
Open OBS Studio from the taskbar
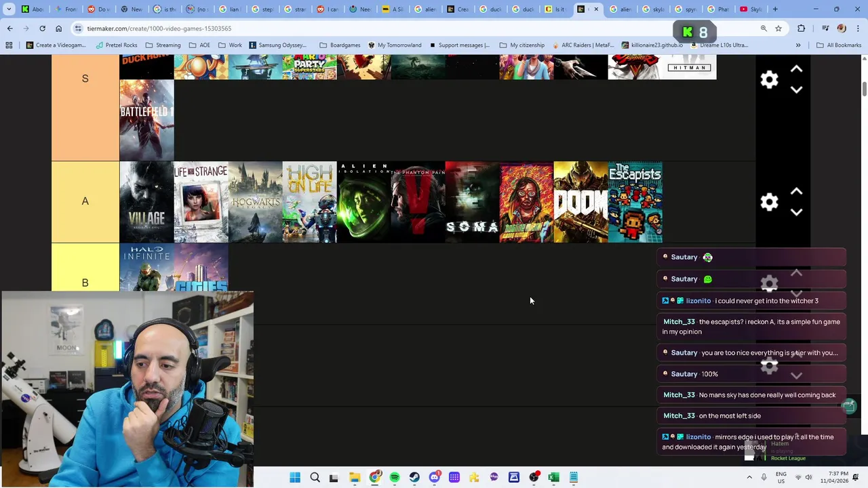[x=534, y=478]
